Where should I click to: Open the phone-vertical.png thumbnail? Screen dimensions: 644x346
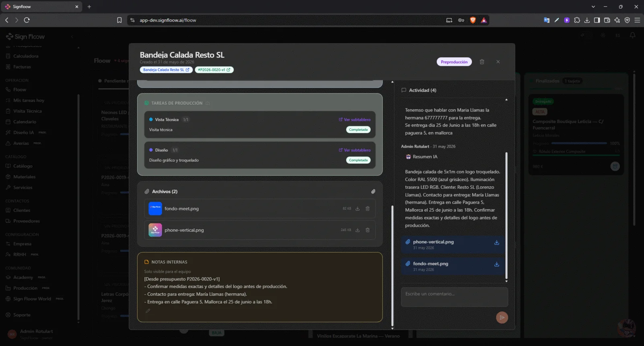(155, 230)
